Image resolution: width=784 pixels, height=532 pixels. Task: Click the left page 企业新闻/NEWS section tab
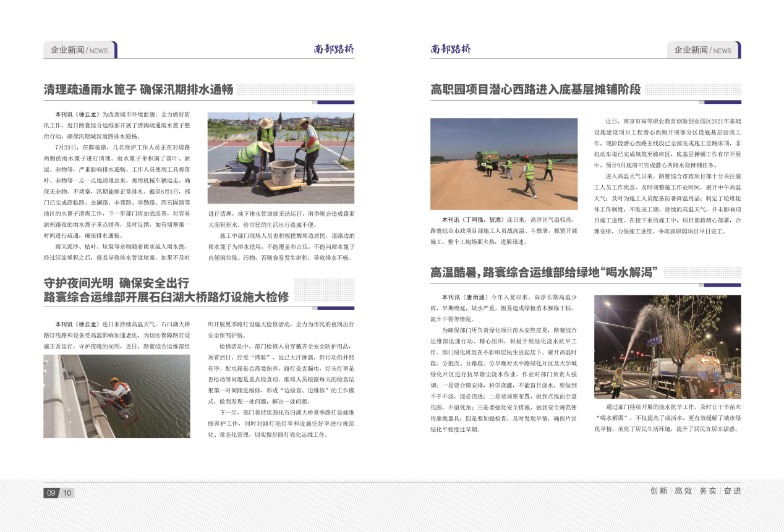(x=80, y=50)
